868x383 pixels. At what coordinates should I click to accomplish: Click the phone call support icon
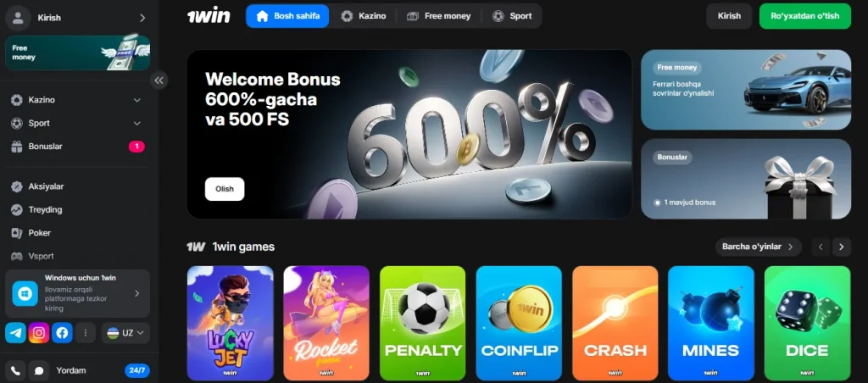tap(15, 370)
